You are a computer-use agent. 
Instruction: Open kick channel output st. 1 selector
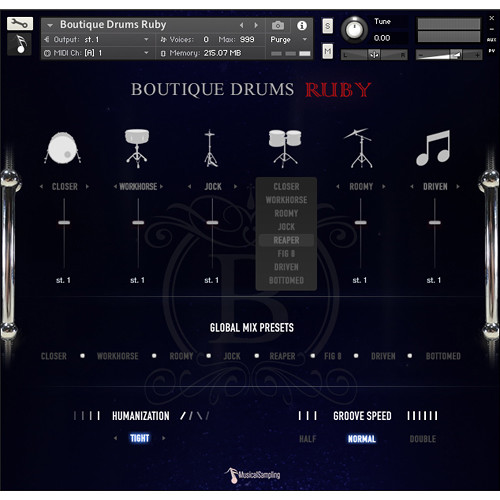click(x=63, y=280)
